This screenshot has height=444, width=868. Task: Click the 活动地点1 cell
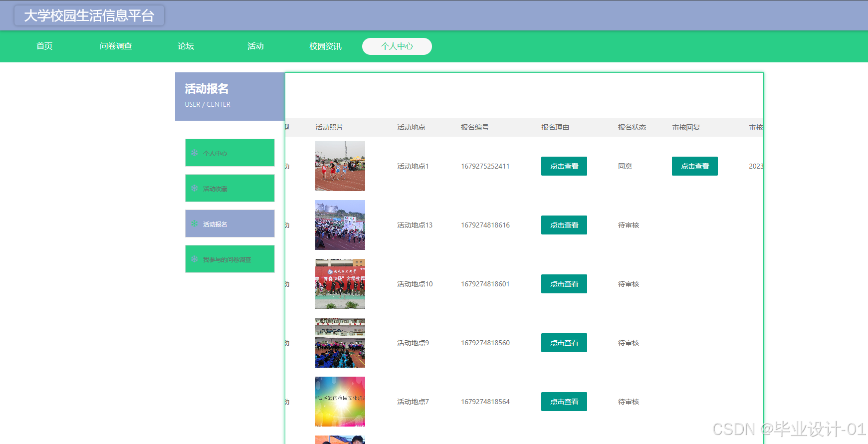(x=413, y=166)
